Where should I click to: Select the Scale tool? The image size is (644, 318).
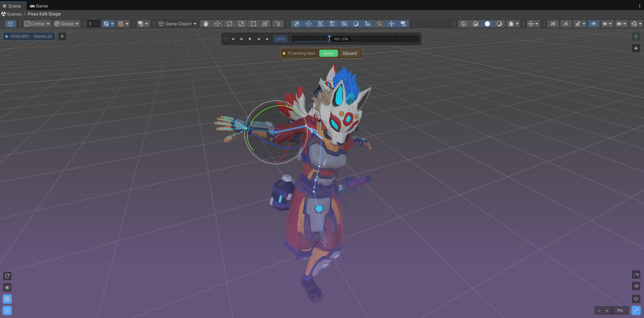241,24
